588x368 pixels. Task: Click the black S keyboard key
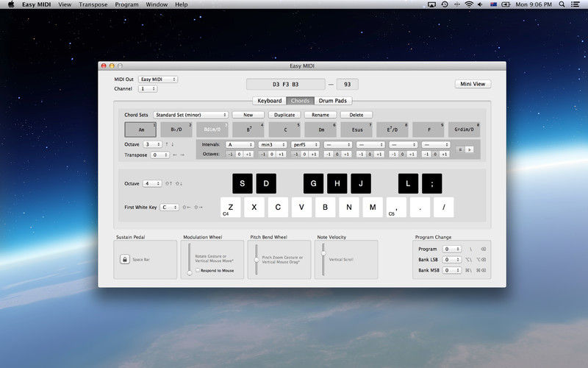click(243, 183)
